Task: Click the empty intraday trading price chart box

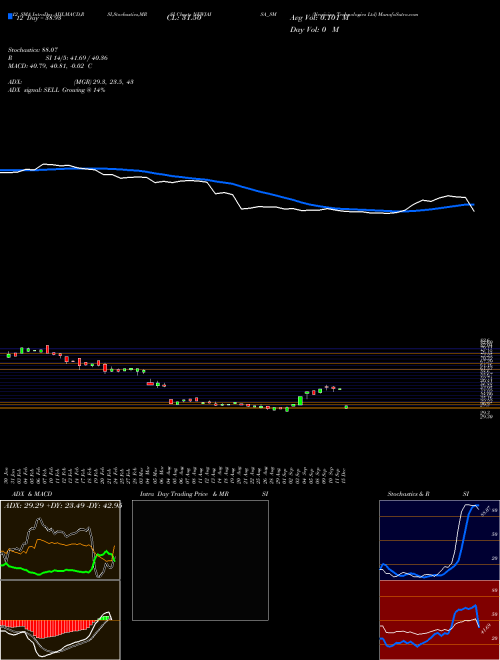Action: pos(200,560)
